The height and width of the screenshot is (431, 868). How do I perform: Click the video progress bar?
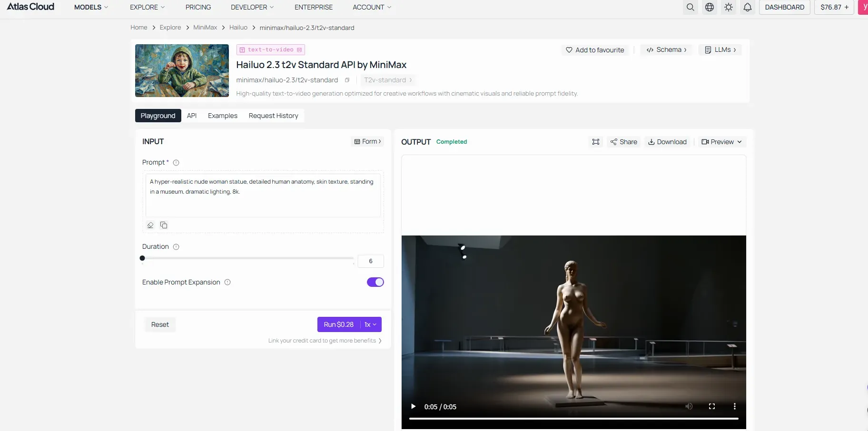pos(573,419)
